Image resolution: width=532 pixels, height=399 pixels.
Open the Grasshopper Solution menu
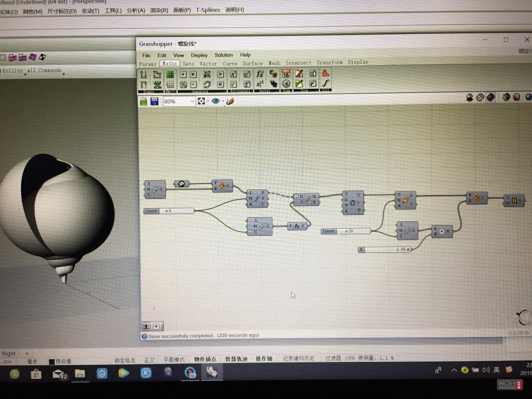pyautogui.click(x=224, y=55)
